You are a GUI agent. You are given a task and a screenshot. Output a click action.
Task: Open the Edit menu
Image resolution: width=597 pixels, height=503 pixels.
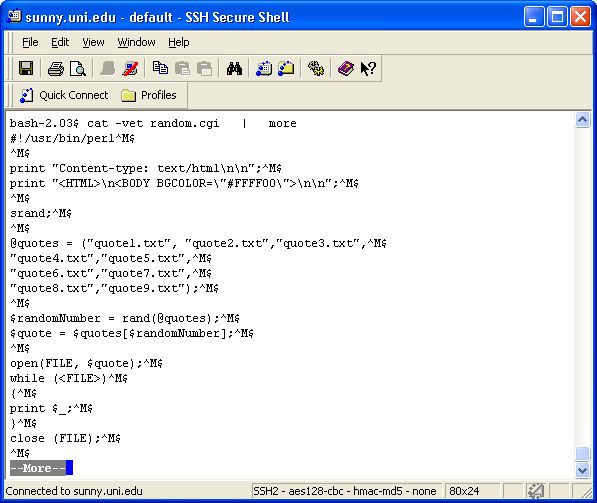(x=60, y=42)
